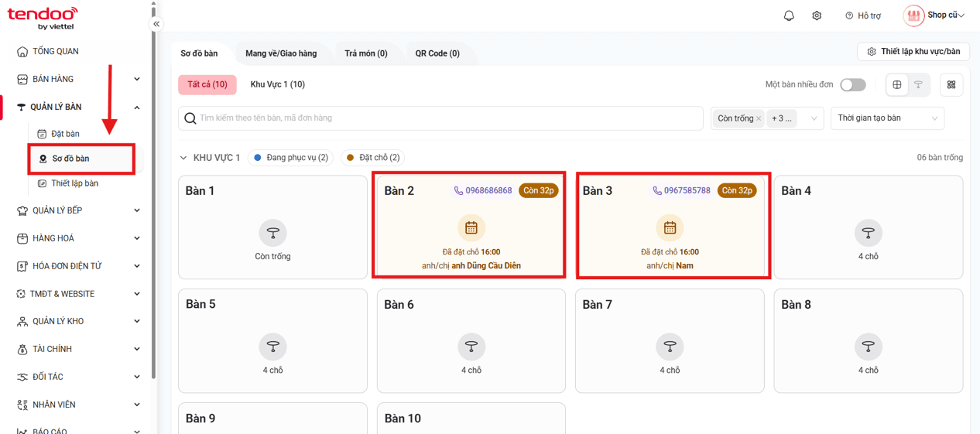This screenshot has height=434, width=980.
Task: Switch to table-shape view icon
Action: tap(918, 84)
